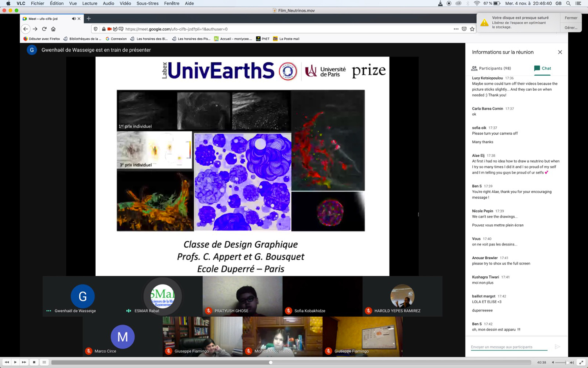Click the tracking protection shield icon
Viewport: 588px width, 368px height.
coord(96,29)
